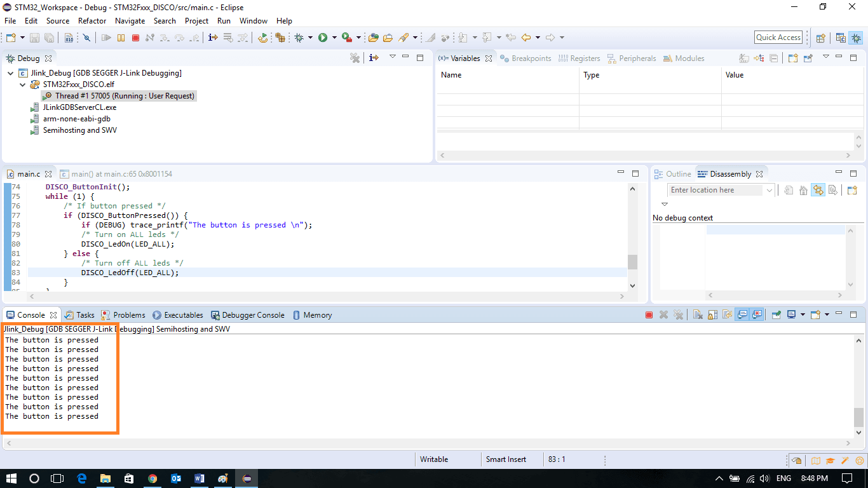Switch to the Peripherals tab
This screenshot has height=488, width=868.
pos(632,58)
